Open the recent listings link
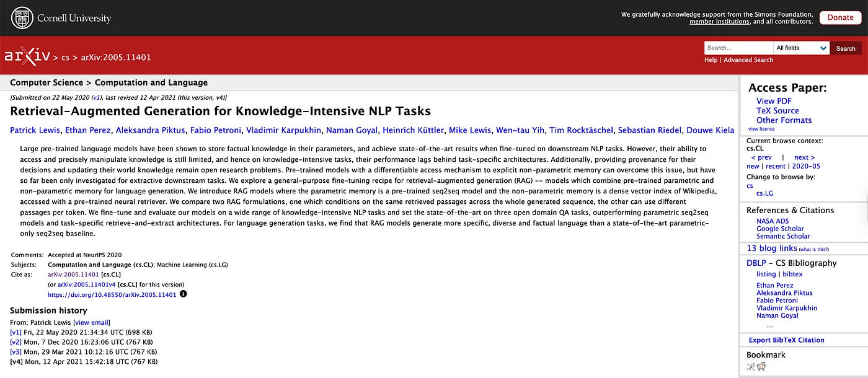Screen dimensions: 868x378 [x=775, y=166]
